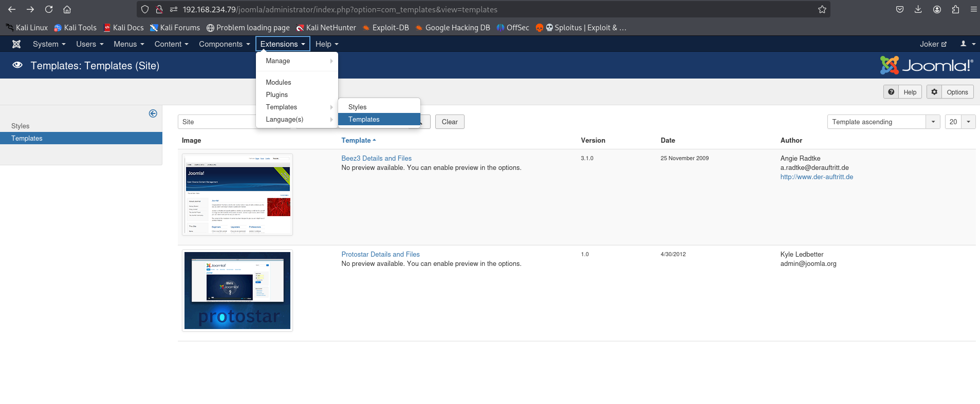Screen dimensions: 980x404
Task: Click the Clear filter button
Action: 449,122
